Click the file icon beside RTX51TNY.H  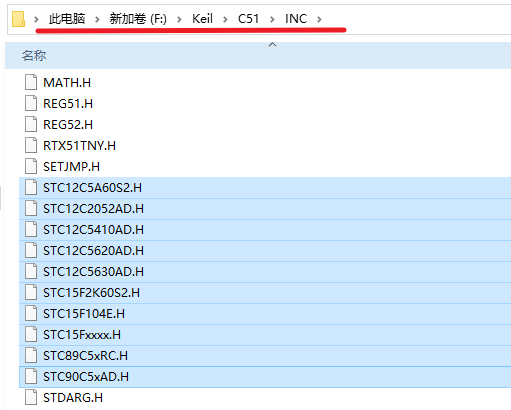pyautogui.click(x=31, y=145)
